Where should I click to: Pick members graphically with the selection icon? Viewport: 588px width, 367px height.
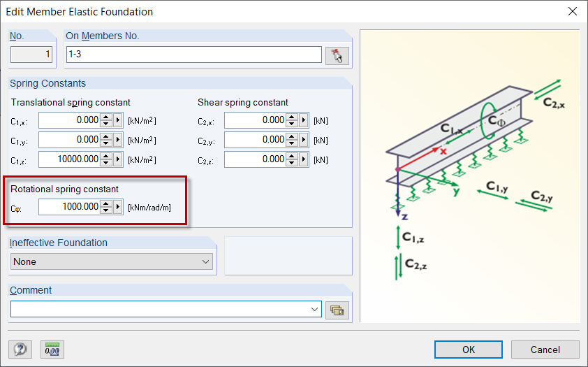click(x=337, y=56)
